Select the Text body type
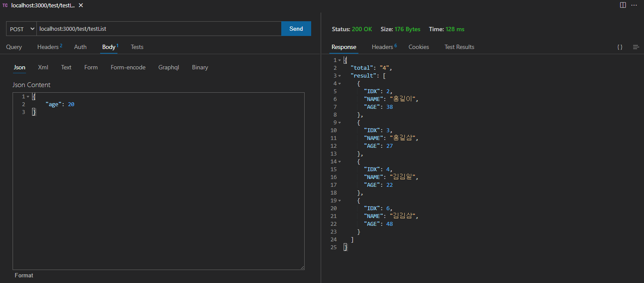The image size is (644, 283). pyautogui.click(x=66, y=67)
